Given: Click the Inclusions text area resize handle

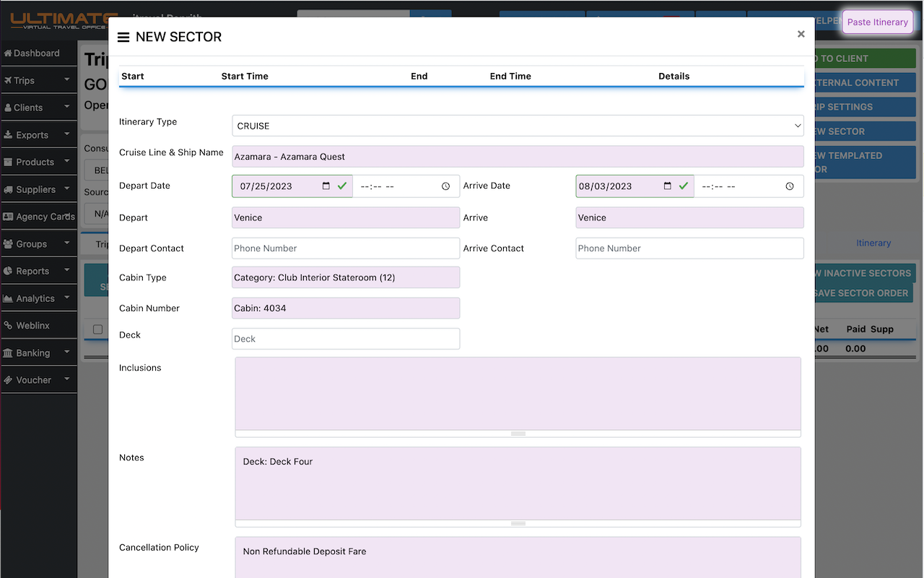Looking at the screenshot, I should coord(518,433).
